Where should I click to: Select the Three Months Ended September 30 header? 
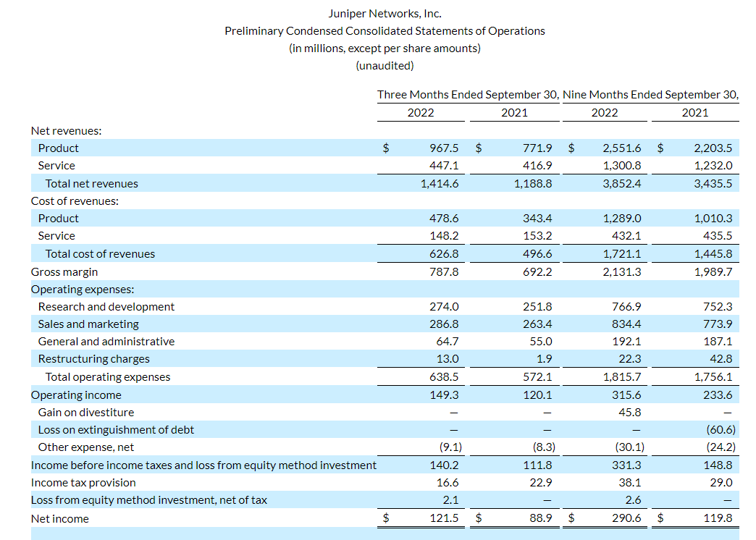point(468,95)
